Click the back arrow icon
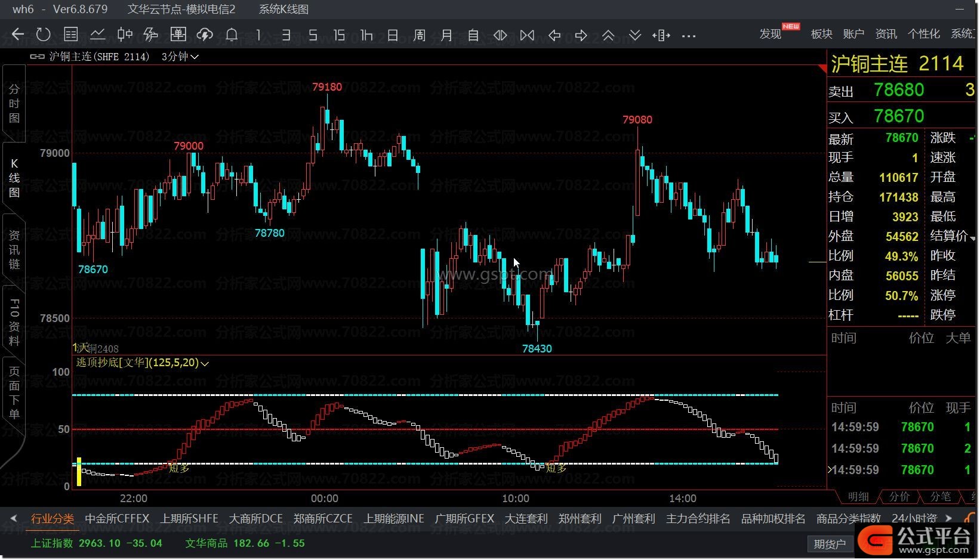 pos(18,35)
